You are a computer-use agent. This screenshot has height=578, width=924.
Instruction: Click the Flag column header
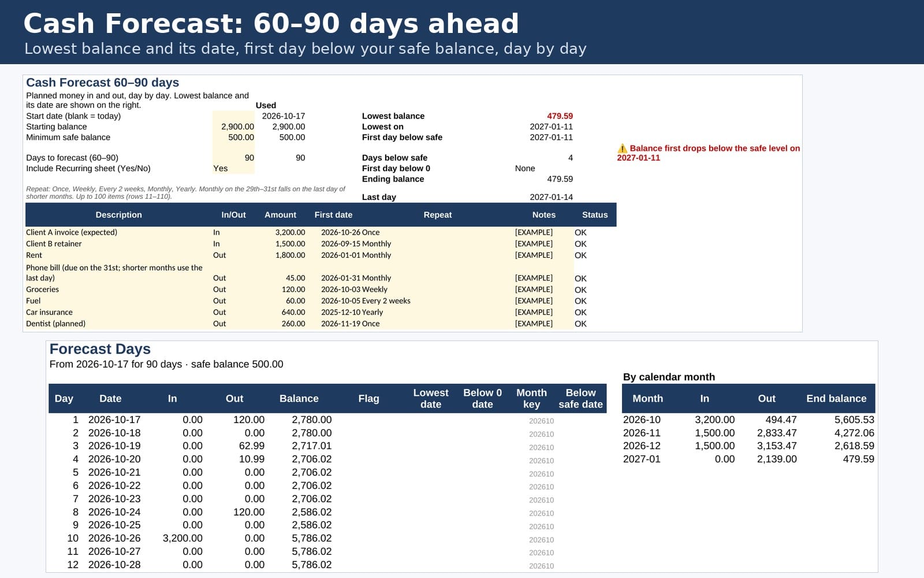368,399
